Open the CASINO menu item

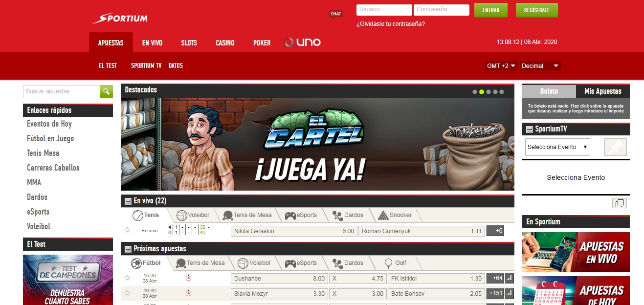[x=225, y=43]
